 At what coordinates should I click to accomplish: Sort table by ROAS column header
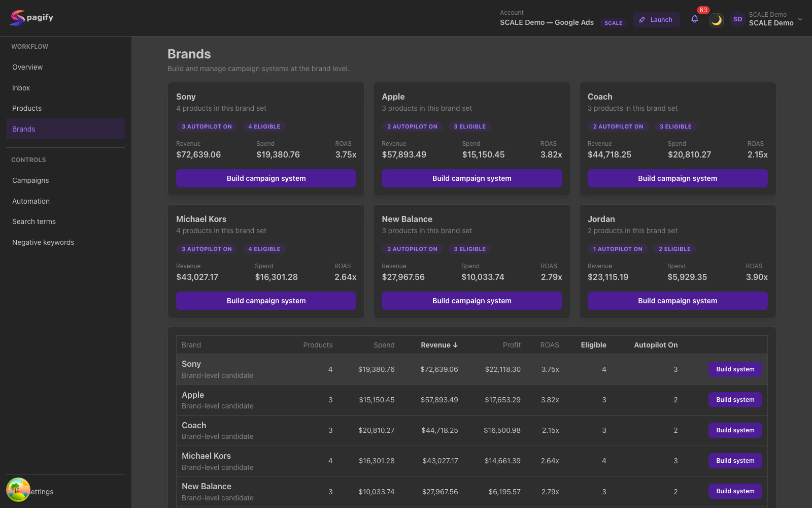[549, 345]
